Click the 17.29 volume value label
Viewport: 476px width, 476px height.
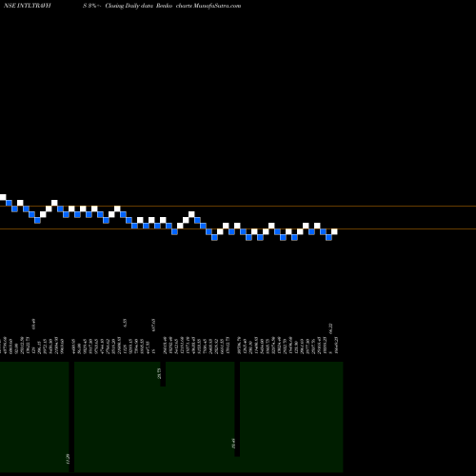pos(68,459)
